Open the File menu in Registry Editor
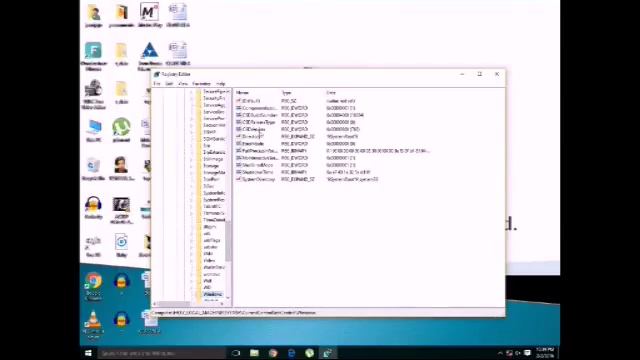Screen dimensions: 640x360 157,84
